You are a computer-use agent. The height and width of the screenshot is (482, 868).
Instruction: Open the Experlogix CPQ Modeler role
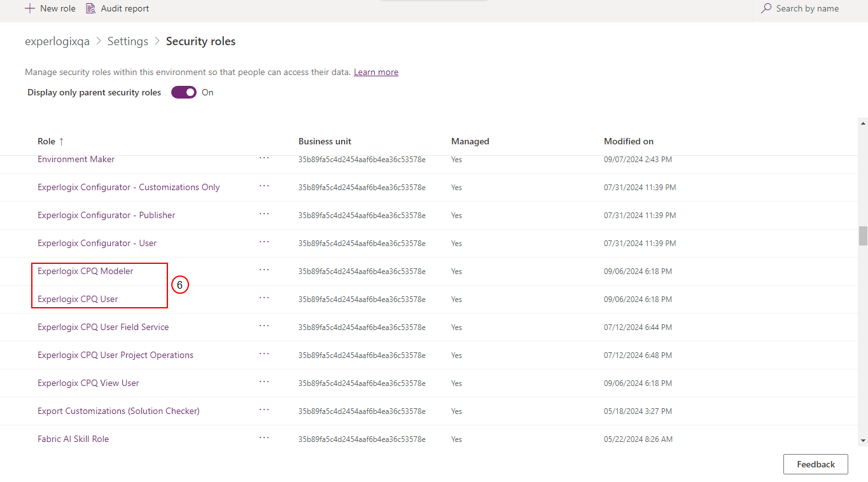tap(85, 271)
